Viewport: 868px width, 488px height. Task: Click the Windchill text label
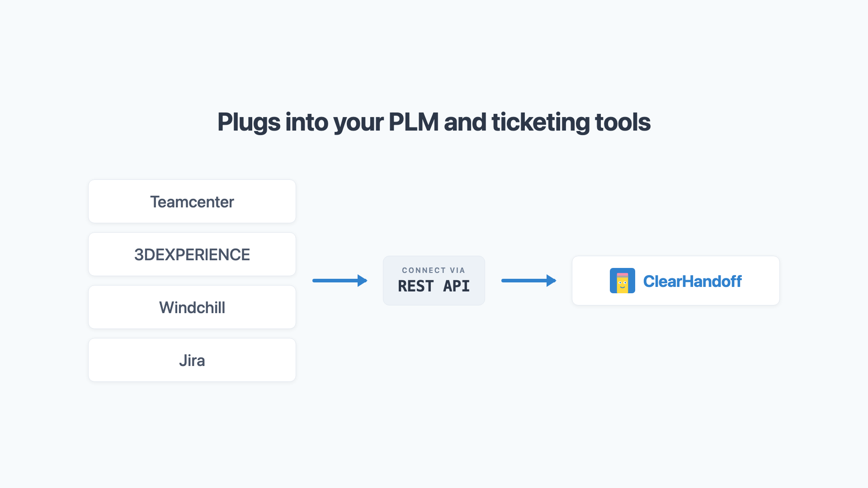point(192,308)
